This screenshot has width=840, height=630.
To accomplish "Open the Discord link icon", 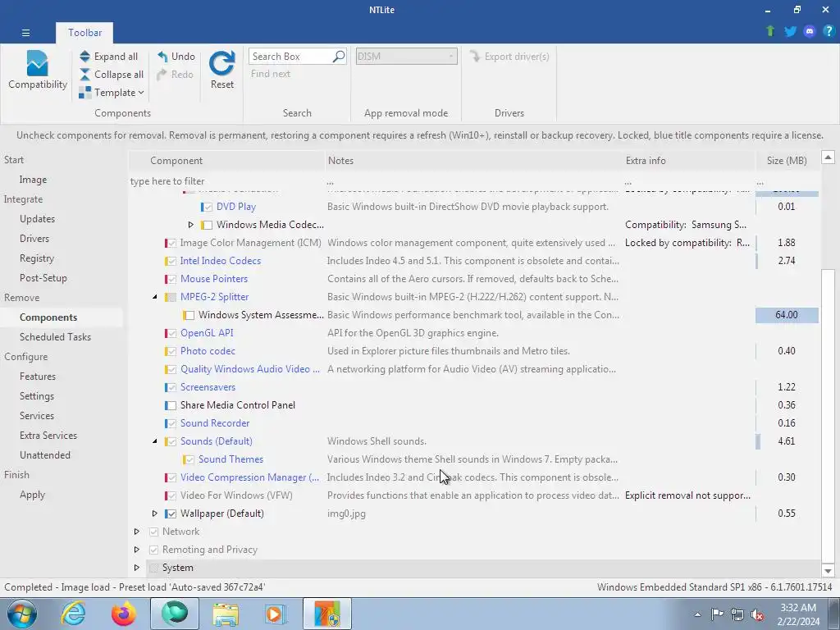I will [810, 31].
